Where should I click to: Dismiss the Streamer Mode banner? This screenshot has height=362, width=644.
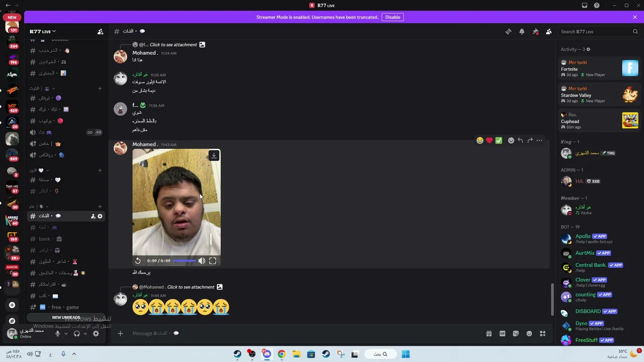[x=635, y=17]
